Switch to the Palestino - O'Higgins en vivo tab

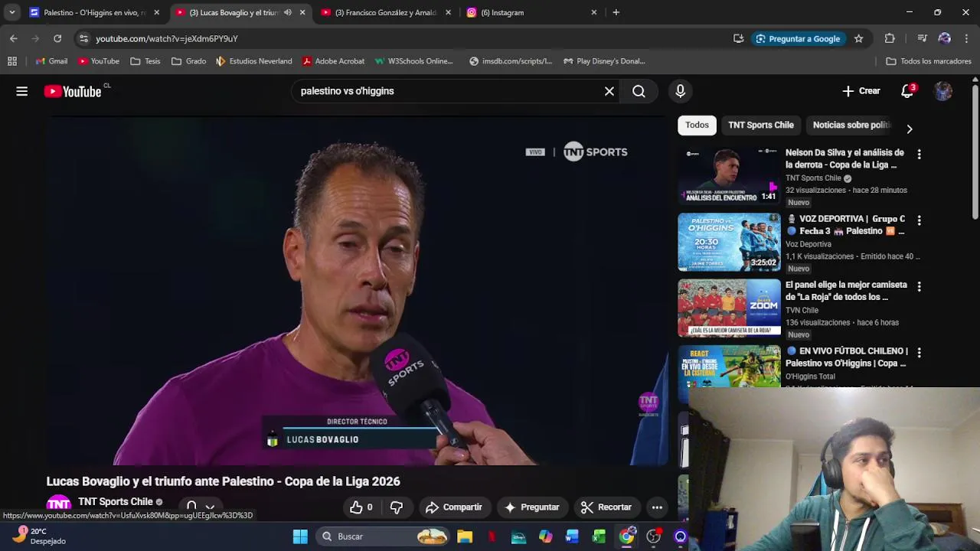tap(93, 12)
